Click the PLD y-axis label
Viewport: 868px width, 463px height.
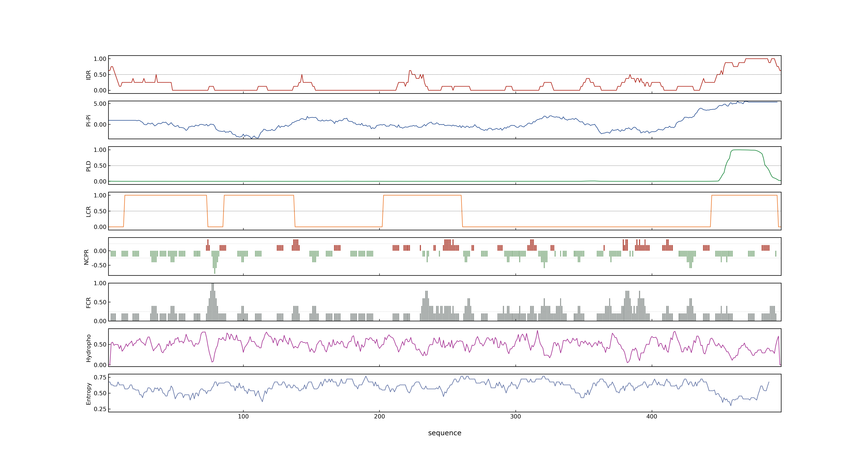coord(88,166)
